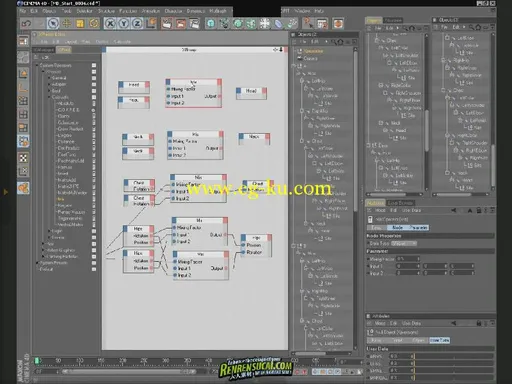
Task: Open the Selection menu
Action: pyautogui.click(x=84, y=11)
